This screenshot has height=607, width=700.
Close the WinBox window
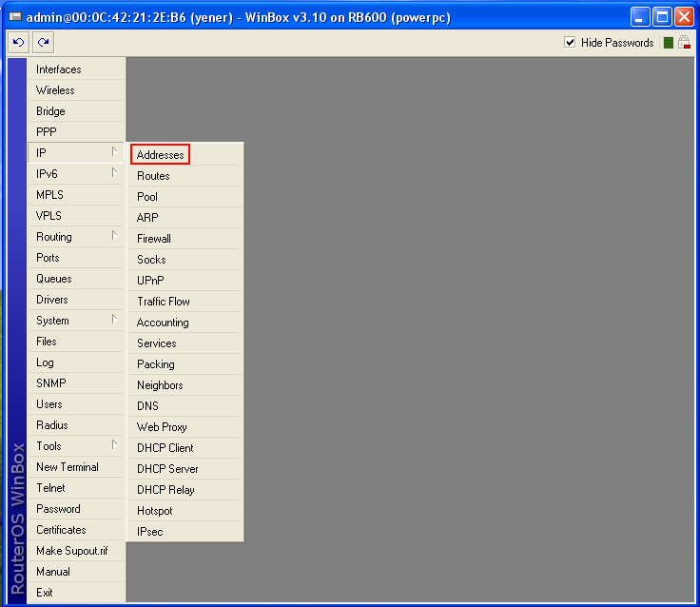pos(684,17)
